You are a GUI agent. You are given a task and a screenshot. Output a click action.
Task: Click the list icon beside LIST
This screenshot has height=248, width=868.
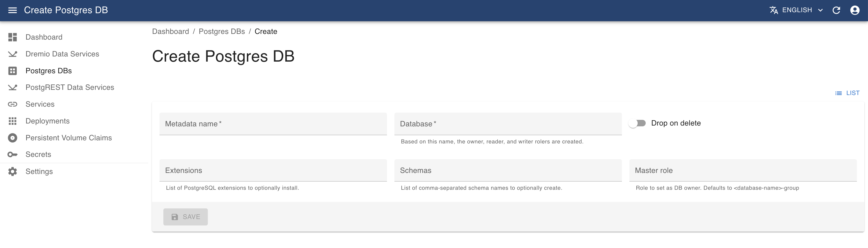point(838,93)
